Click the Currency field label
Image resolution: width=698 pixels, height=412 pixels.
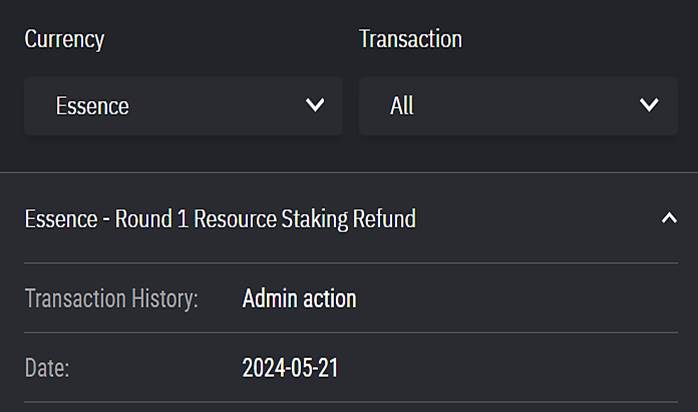pos(64,39)
